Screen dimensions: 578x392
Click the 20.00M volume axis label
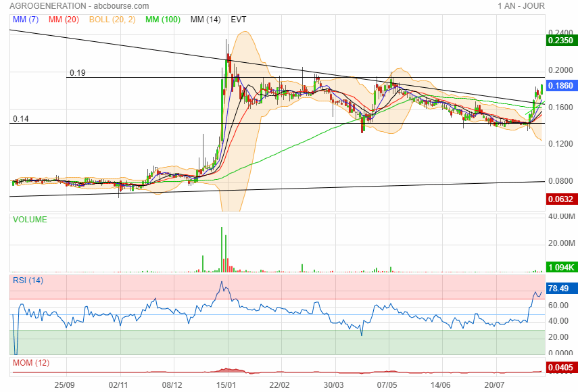pos(561,243)
